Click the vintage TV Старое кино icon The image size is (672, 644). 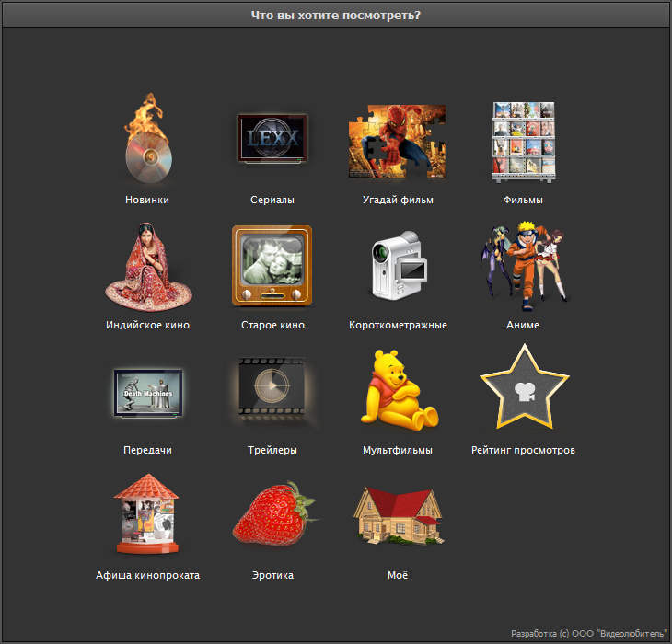click(x=272, y=266)
